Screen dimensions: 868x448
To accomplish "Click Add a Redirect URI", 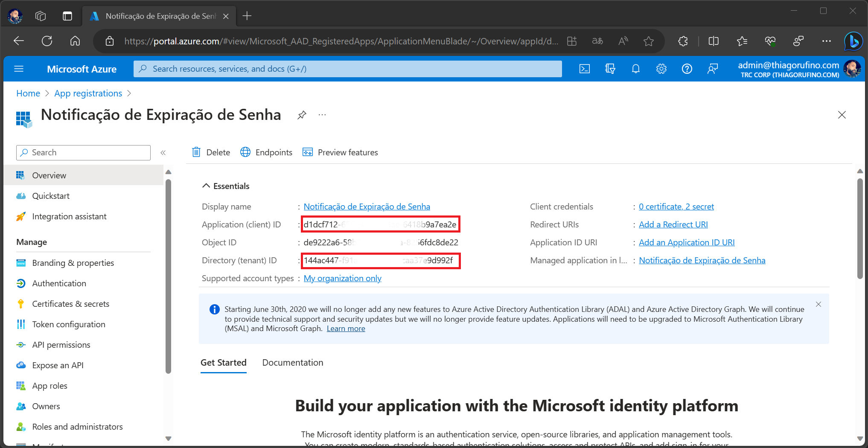I will (x=673, y=224).
